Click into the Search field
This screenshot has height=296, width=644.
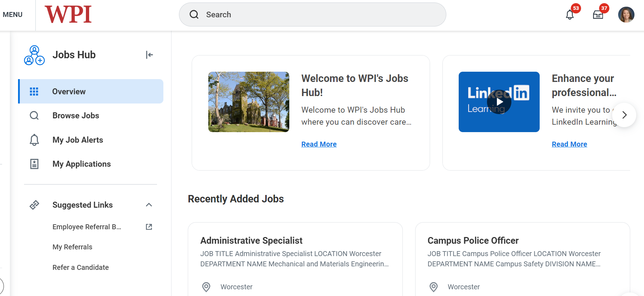click(x=312, y=14)
